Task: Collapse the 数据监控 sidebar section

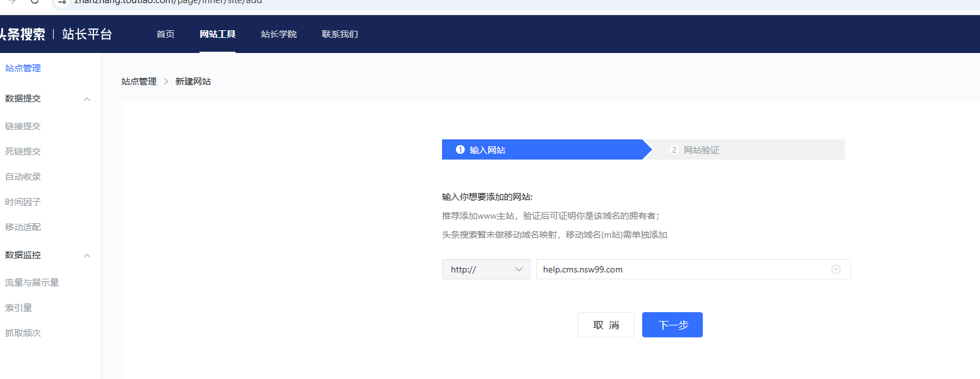Action: pyautogui.click(x=87, y=255)
